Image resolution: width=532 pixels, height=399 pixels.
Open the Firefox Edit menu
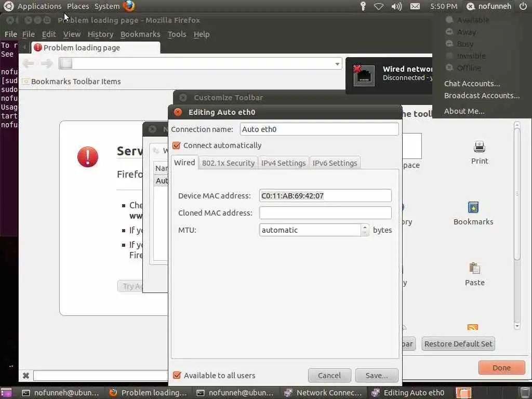(49, 34)
